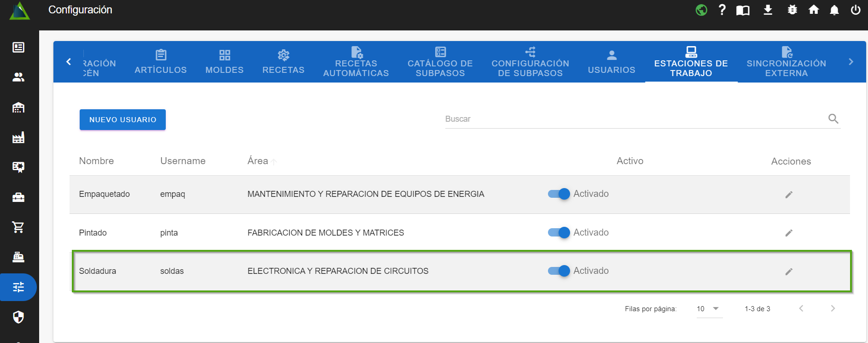Image resolution: width=868 pixels, height=343 pixels.
Task: Toggle off Pintado activation switch
Action: (x=559, y=232)
